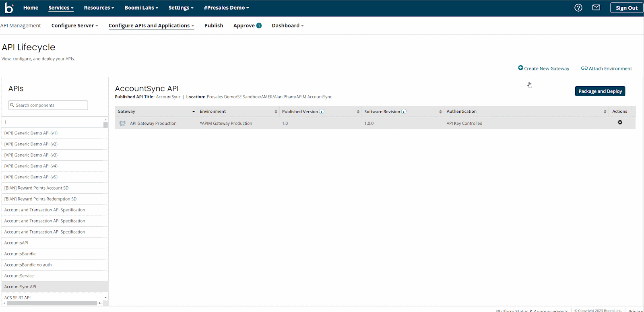The height and width of the screenshot is (312, 644).
Task: Open the Approve tab
Action: pos(244,25)
